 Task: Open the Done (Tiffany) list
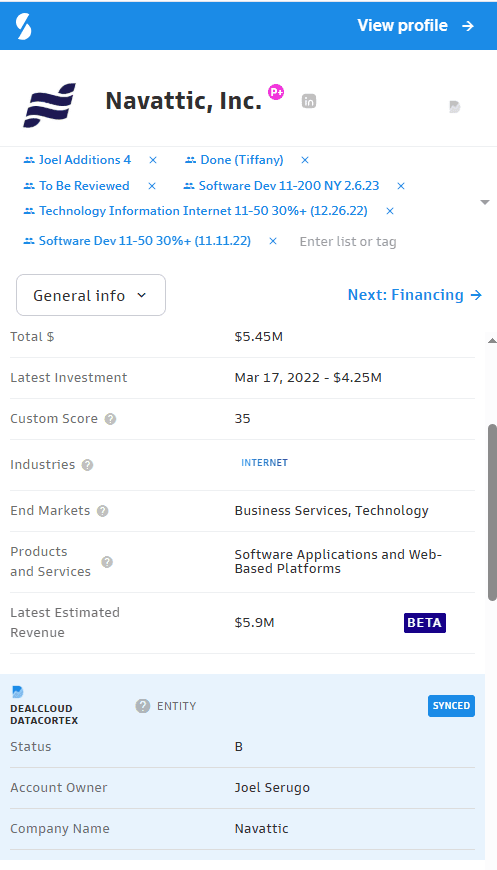tap(242, 160)
